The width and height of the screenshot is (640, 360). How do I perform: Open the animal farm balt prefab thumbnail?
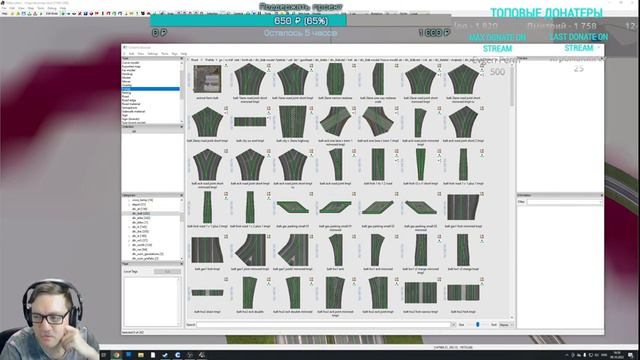pyautogui.click(x=207, y=79)
